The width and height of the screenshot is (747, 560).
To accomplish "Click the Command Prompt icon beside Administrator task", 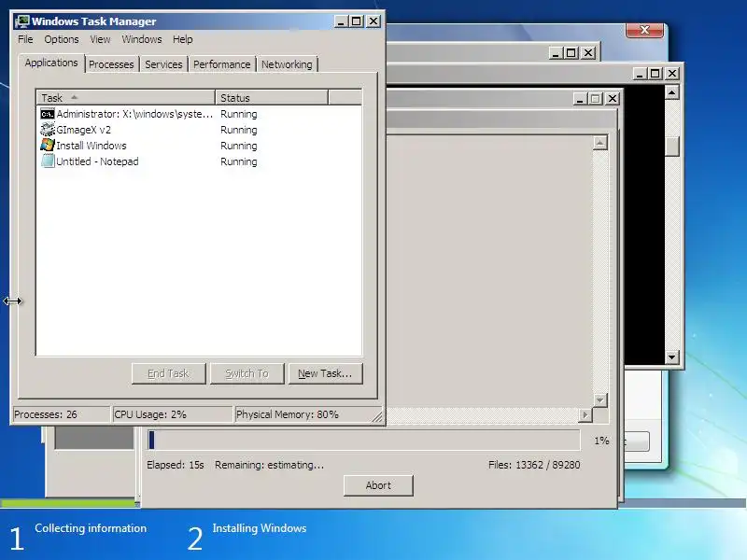I will tap(48, 114).
